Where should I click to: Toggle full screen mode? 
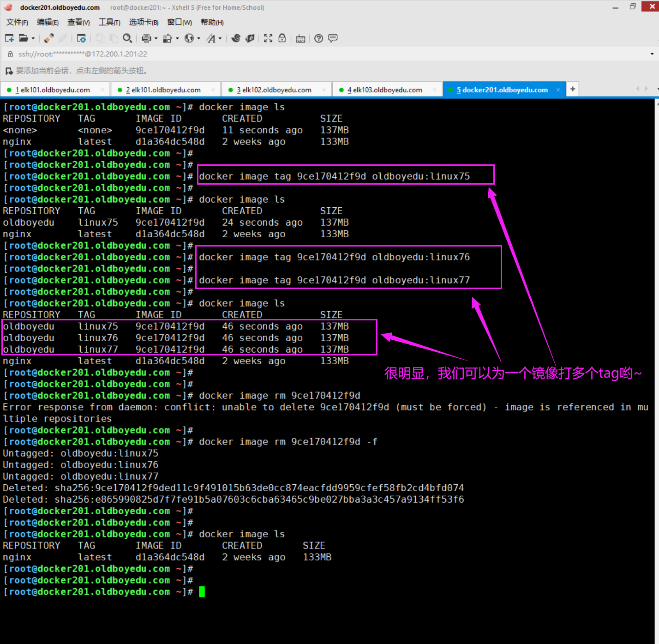pyautogui.click(x=268, y=38)
